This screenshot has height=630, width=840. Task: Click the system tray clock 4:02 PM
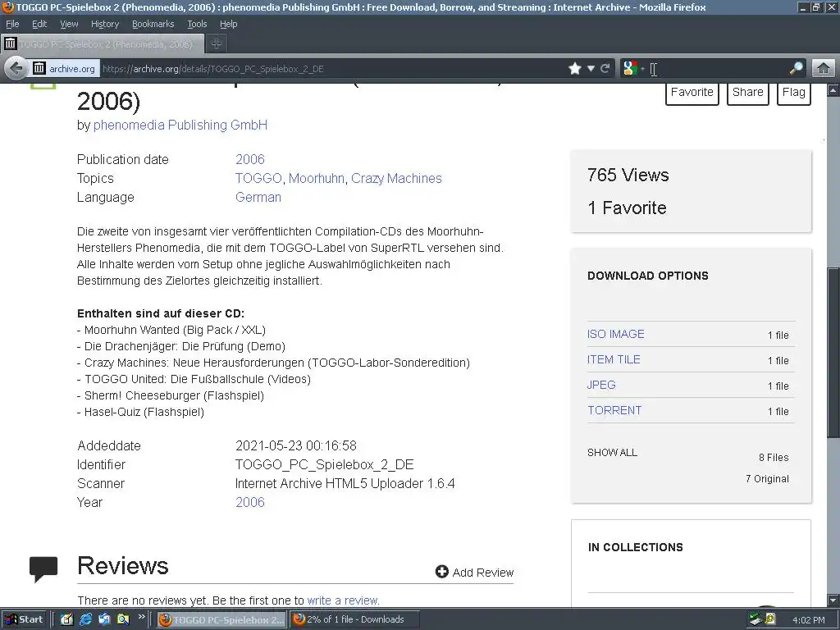click(x=808, y=620)
